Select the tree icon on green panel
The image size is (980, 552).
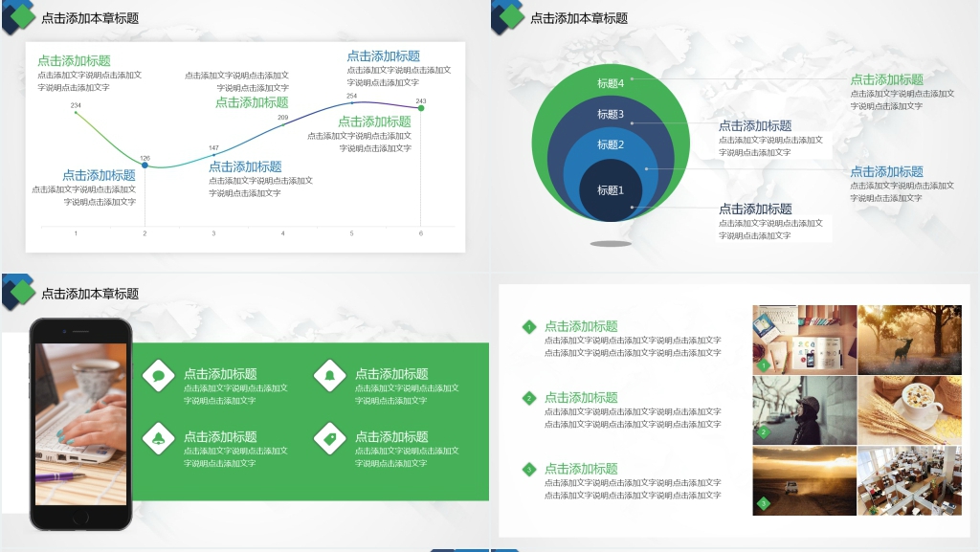tap(159, 437)
